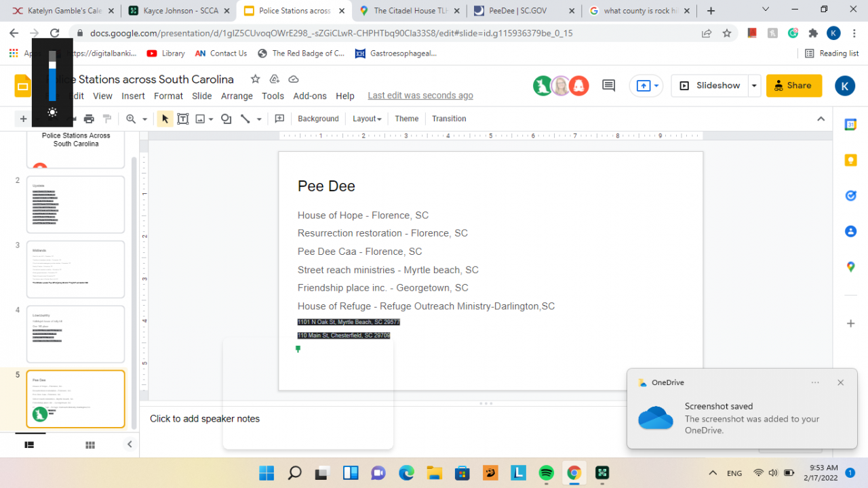Viewport: 868px width, 488px height.
Task: Click to add speaker notes
Action: 205,419
